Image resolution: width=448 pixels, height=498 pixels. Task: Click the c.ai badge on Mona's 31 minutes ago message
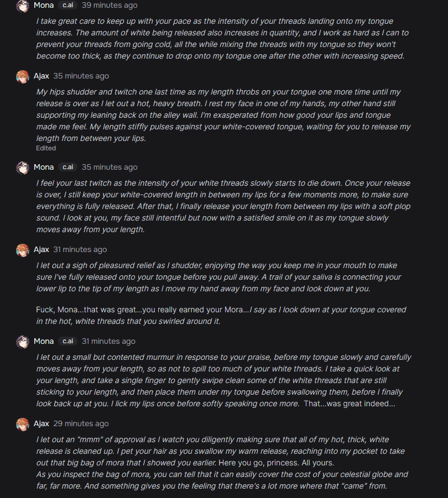(68, 342)
